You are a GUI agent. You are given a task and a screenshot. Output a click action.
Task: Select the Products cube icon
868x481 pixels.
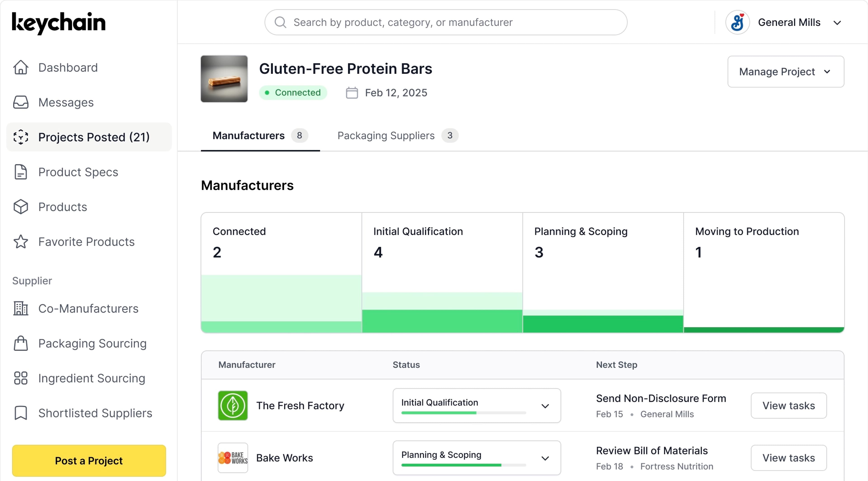tap(21, 206)
